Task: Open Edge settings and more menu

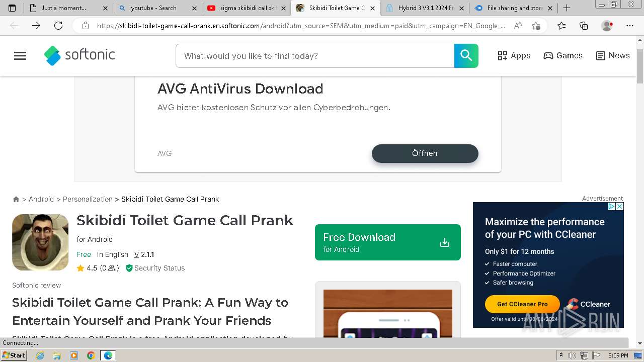Action: click(630, 26)
